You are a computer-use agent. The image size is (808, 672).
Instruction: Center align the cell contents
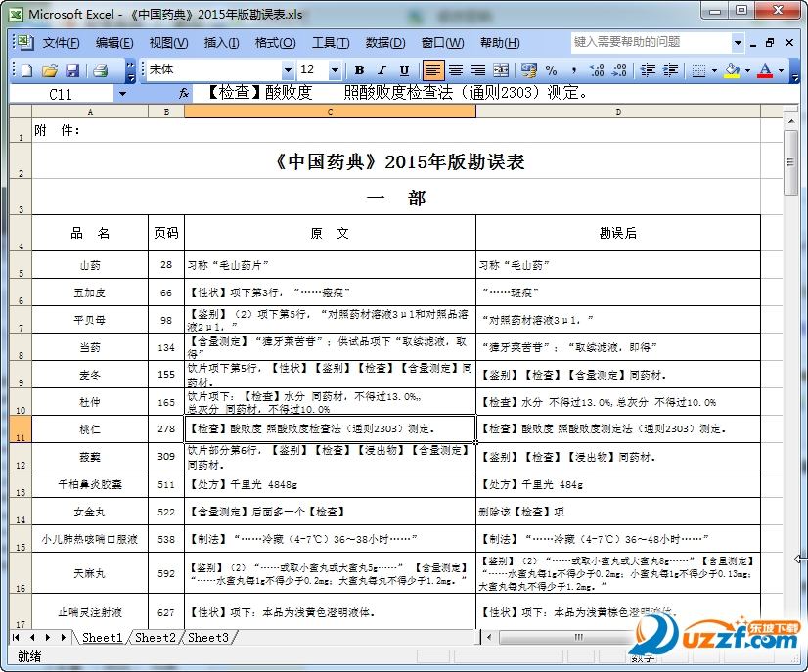456,71
